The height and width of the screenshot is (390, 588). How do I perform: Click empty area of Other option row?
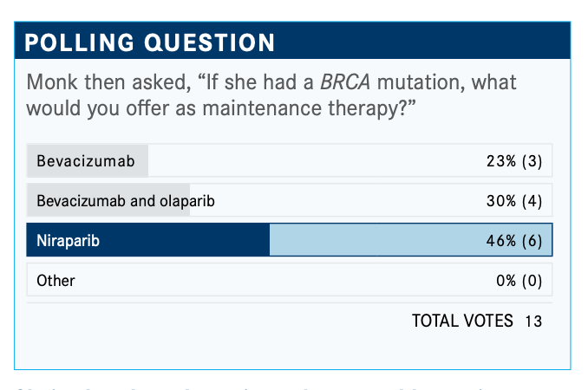[x=285, y=279]
